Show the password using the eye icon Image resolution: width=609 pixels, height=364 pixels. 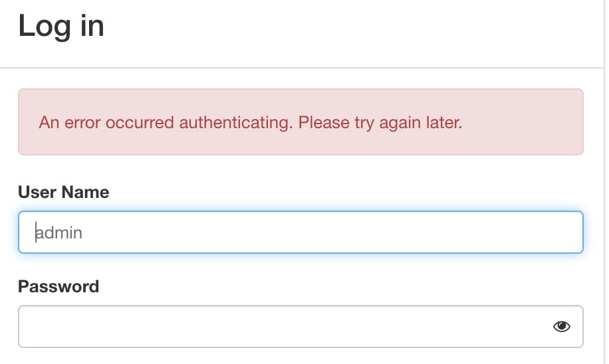562,326
